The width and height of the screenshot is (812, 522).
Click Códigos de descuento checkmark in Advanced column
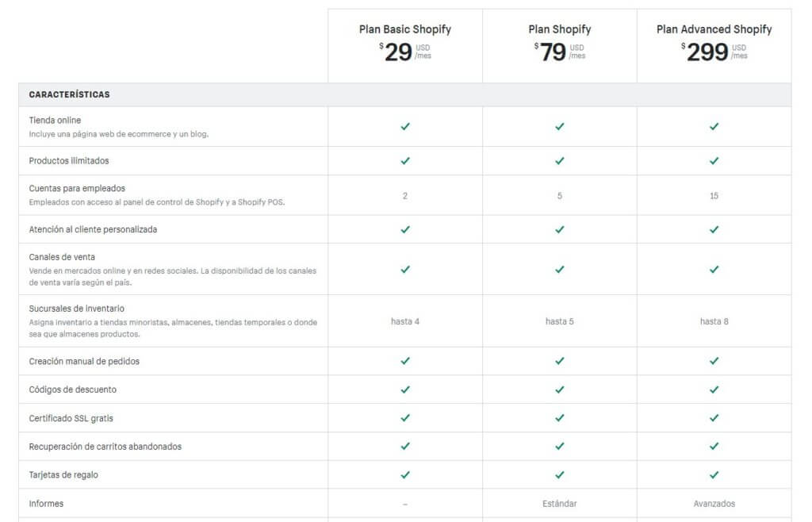714,390
